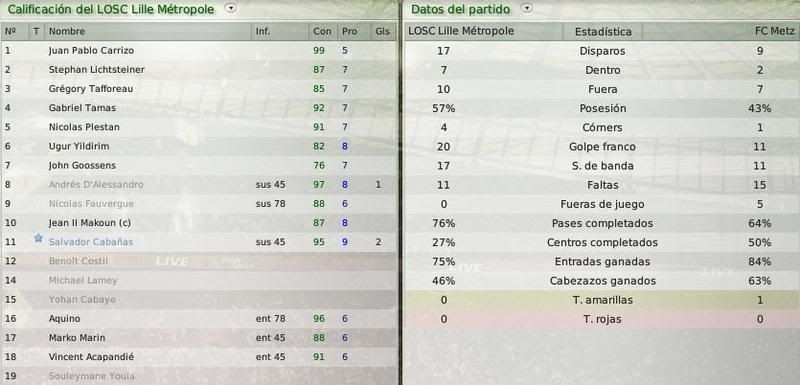
Task: Open Salvador Cabañas player link
Action: tap(91, 242)
